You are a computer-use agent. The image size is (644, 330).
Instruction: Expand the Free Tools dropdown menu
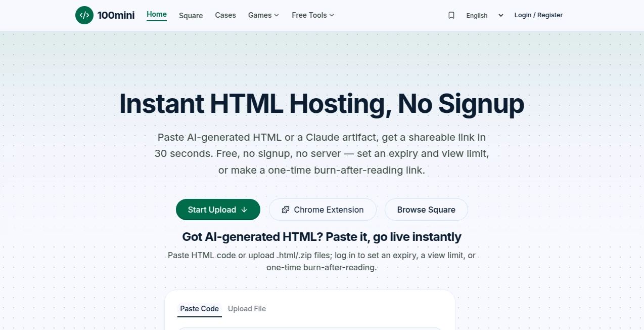(x=313, y=15)
